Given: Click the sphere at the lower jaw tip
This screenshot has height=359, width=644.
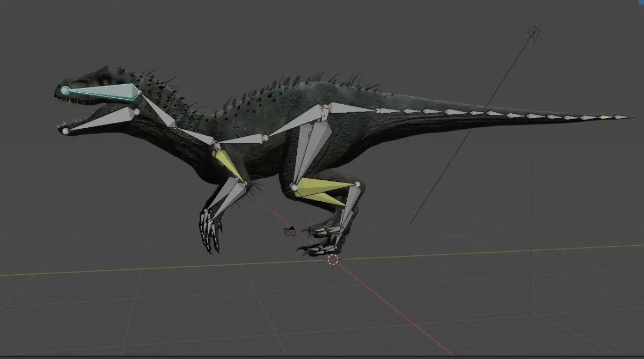Looking at the screenshot, I should (x=65, y=130).
